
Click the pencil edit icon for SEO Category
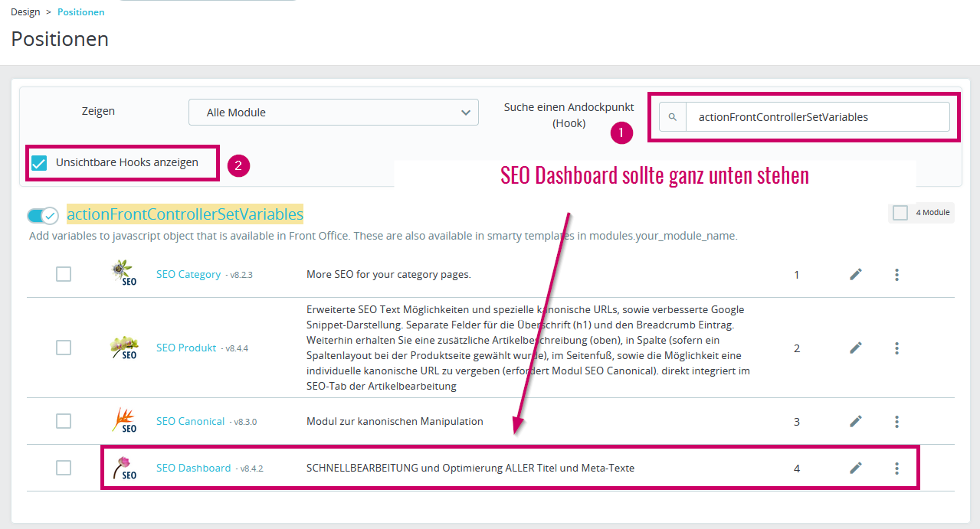pyautogui.click(x=856, y=274)
